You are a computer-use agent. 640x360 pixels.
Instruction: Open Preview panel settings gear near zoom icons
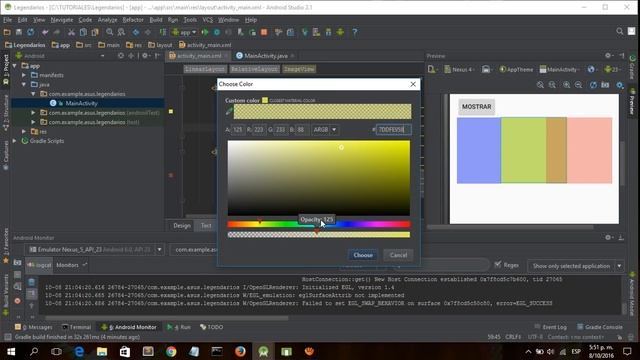(620, 85)
